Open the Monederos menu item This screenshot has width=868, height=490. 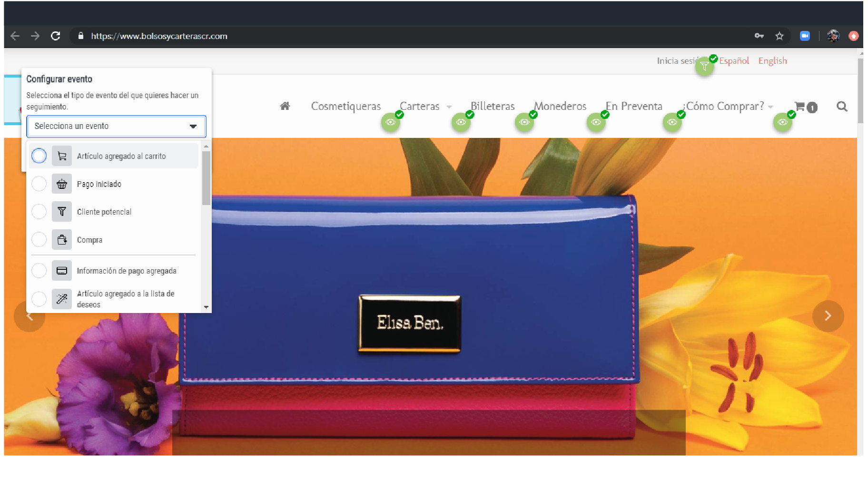click(560, 106)
